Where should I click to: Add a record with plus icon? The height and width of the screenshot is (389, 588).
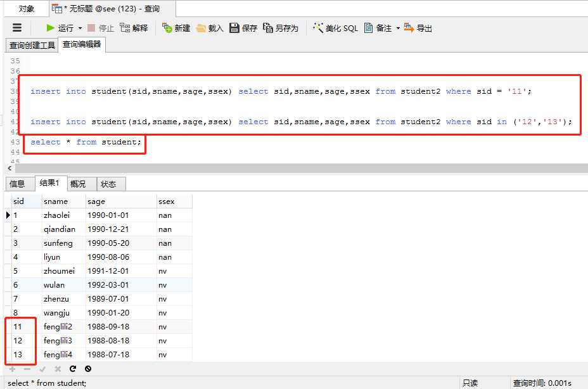(13, 369)
